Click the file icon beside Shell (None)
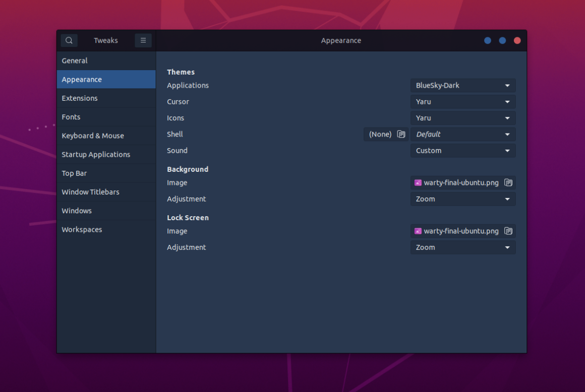Image resolution: width=585 pixels, height=392 pixels. [401, 134]
